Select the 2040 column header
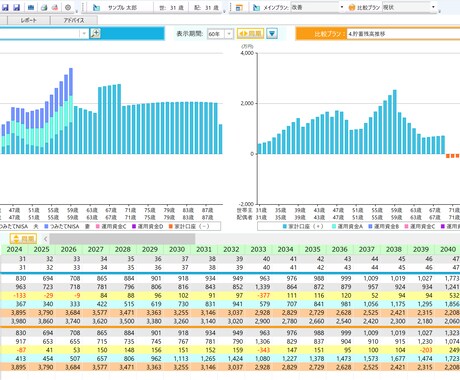Image resolution: width=460 pixels, height=380 pixels. [448, 249]
